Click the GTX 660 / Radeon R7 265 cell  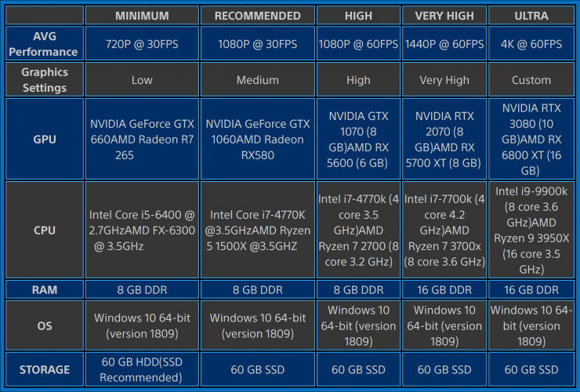click(142, 139)
